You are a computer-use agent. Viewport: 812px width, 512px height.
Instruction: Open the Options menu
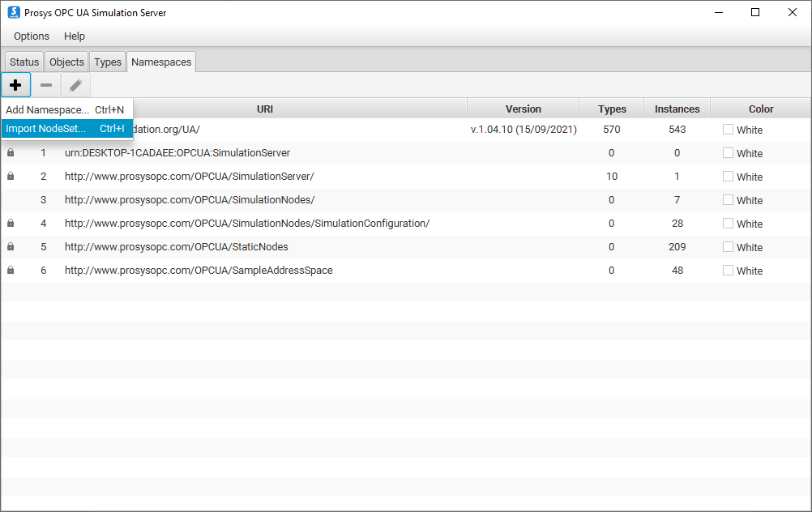click(32, 36)
